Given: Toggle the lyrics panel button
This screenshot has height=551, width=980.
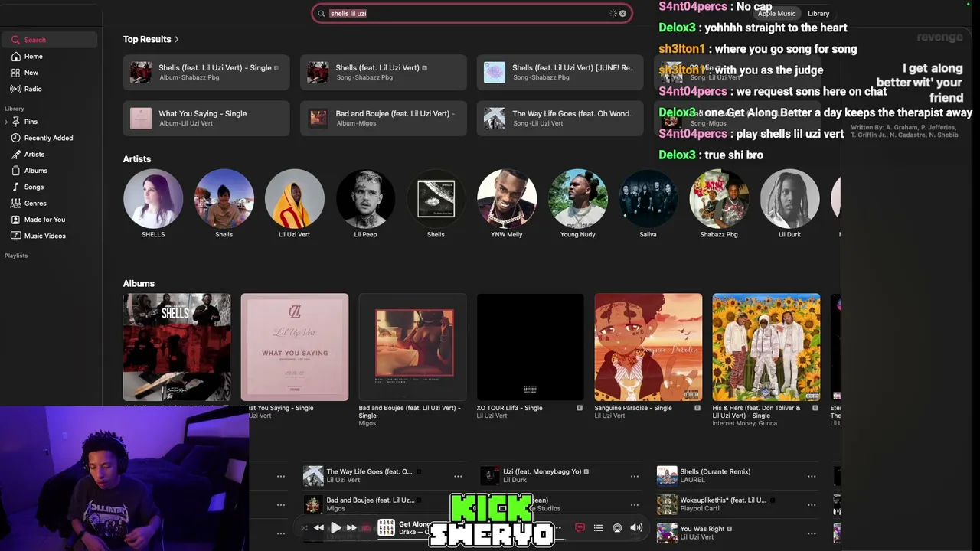Looking at the screenshot, I should 580,527.
